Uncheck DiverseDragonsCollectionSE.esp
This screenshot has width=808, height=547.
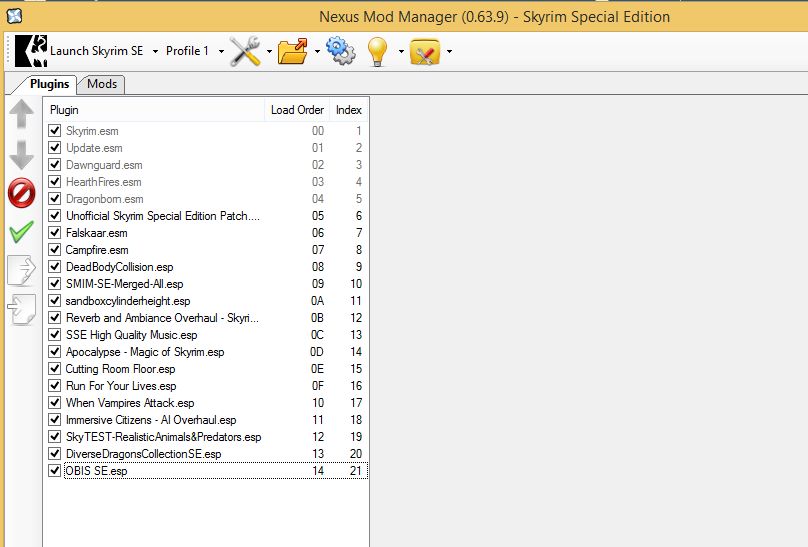[55, 454]
